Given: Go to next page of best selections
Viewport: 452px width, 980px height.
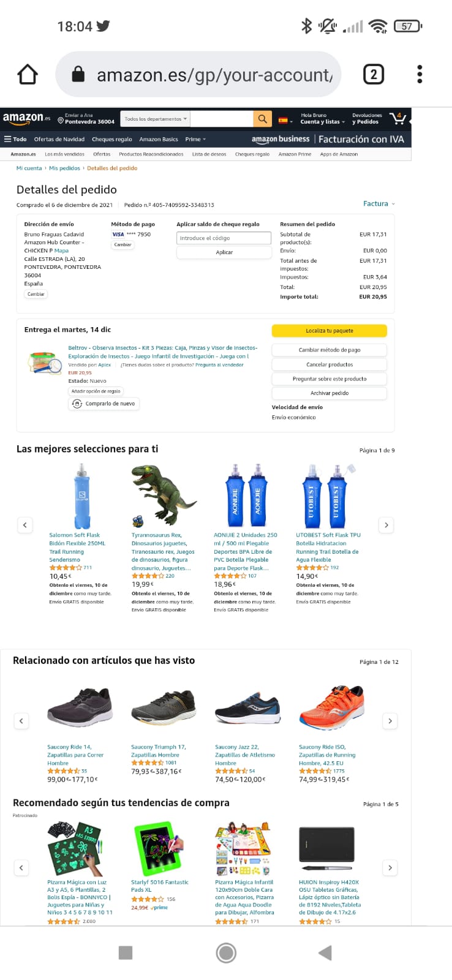Looking at the screenshot, I should click(386, 525).
